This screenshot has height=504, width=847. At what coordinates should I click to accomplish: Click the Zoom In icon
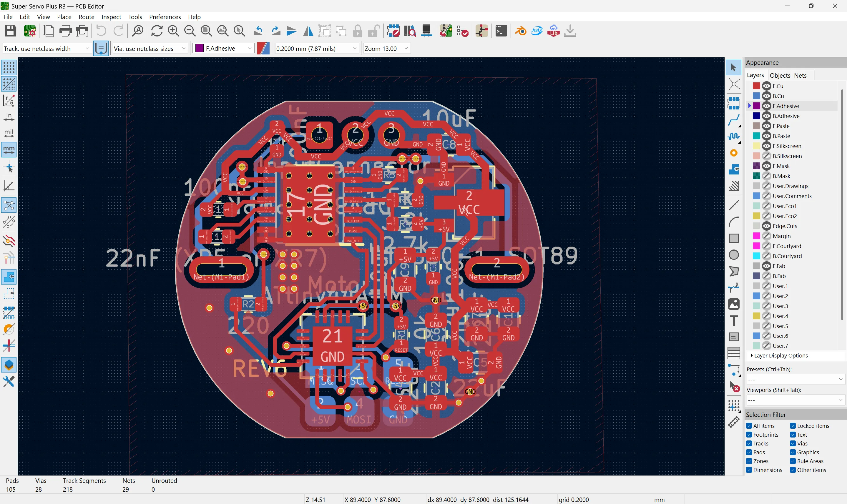174,31
